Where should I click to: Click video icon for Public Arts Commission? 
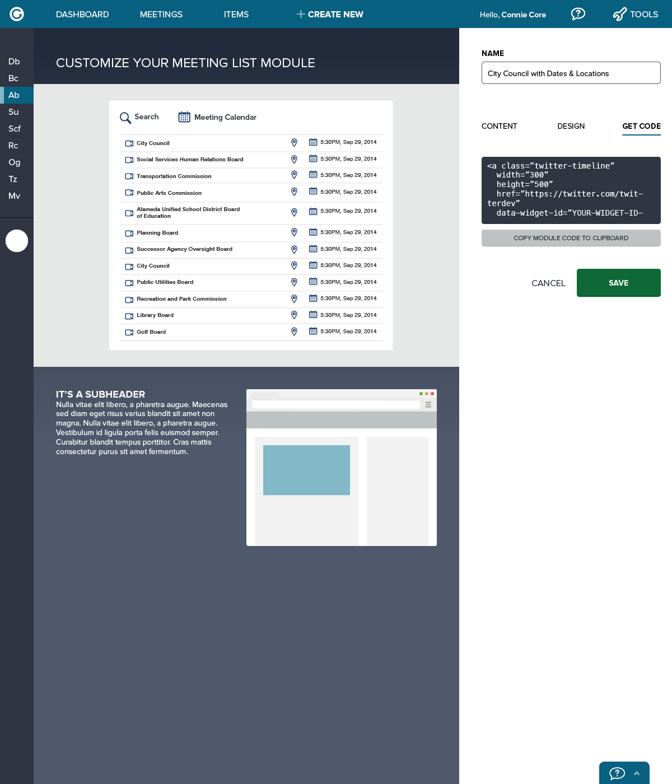(129, 193)
